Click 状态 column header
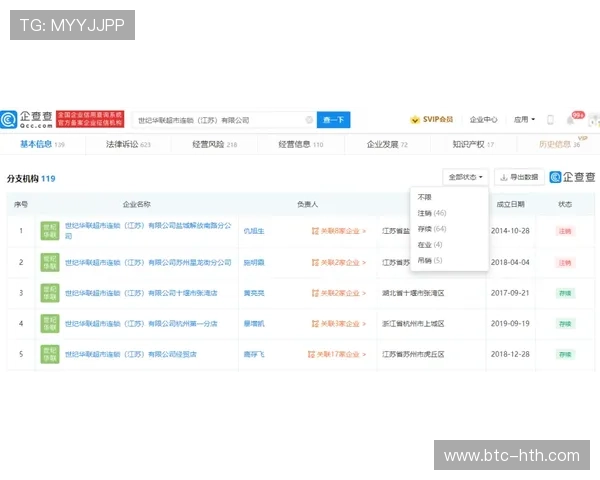This screenshot has width=600, height=480. (565, 204)
